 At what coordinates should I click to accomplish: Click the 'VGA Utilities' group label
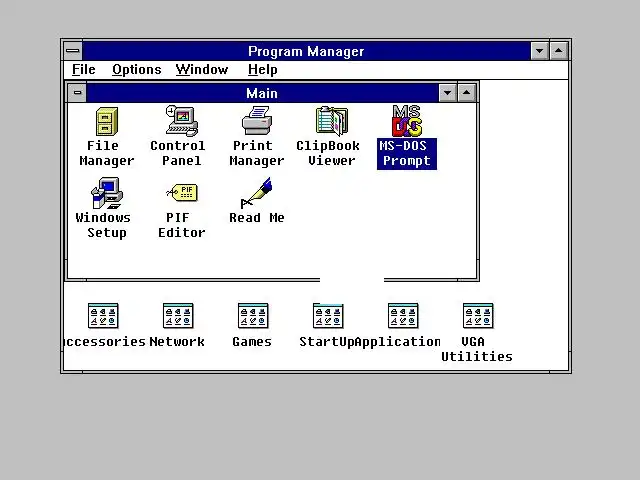point(477,349)
